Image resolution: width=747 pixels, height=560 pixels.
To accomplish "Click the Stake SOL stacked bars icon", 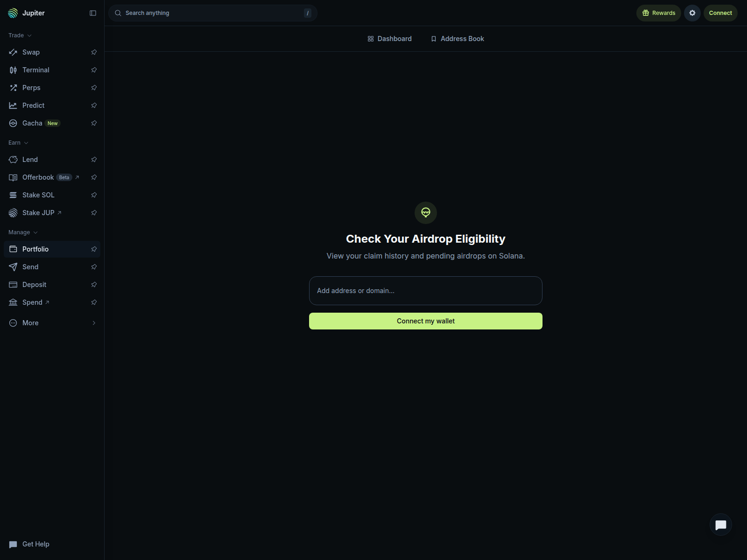I will coord(13,195).
